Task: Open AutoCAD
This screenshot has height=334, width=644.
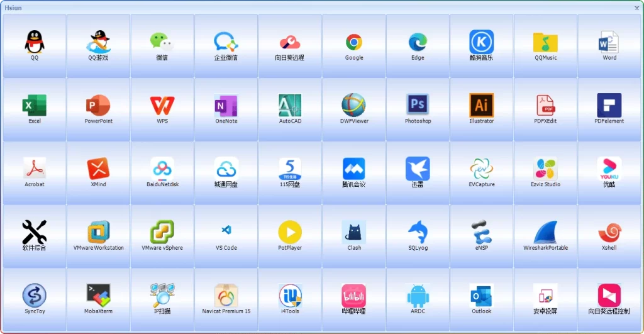Action: pyautogui.click(x=290, y=109)
